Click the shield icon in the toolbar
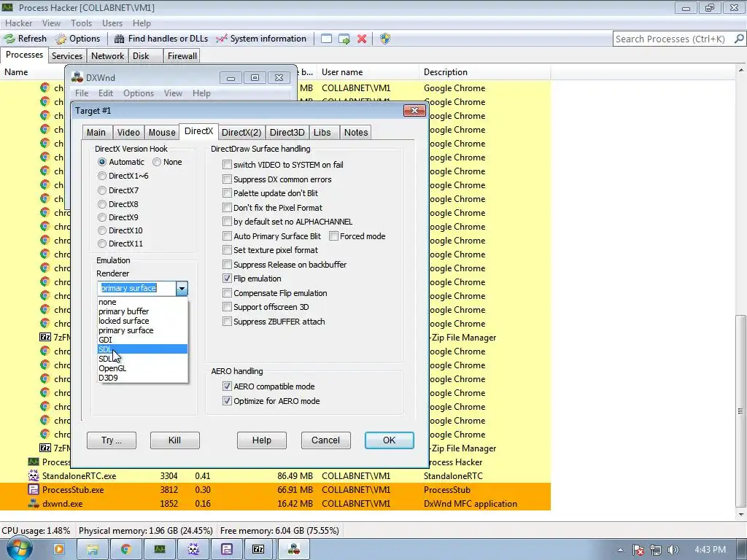This screenshot has height=560, width=747. (385, 39)
